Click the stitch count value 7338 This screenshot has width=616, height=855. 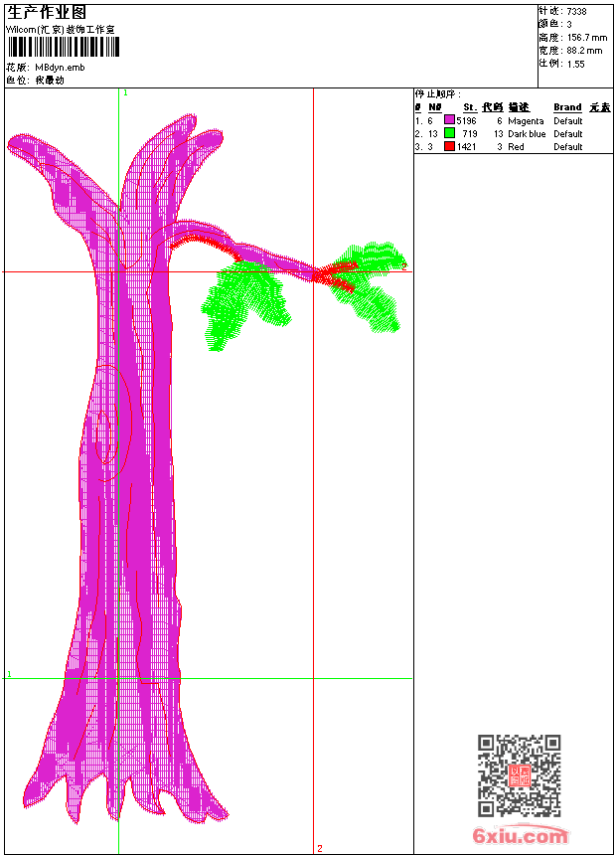tap(576, 11)
